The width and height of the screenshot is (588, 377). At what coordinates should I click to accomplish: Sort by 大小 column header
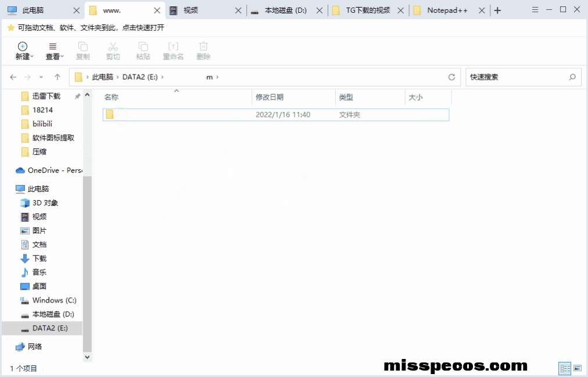coord(428,97)
